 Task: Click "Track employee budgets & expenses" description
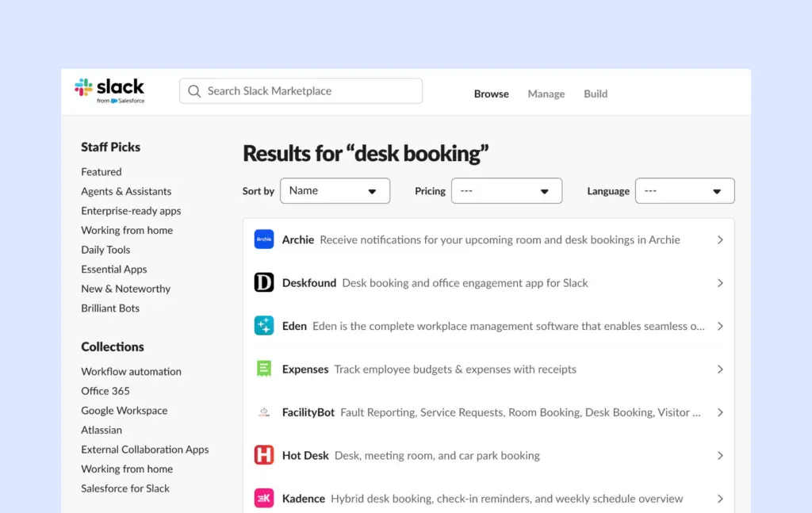coord(455,369)
